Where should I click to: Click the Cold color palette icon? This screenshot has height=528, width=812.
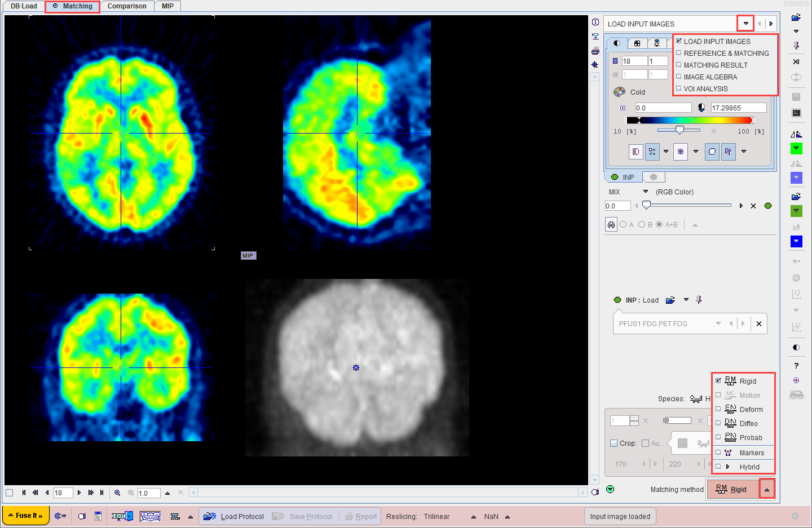point(619,92)
